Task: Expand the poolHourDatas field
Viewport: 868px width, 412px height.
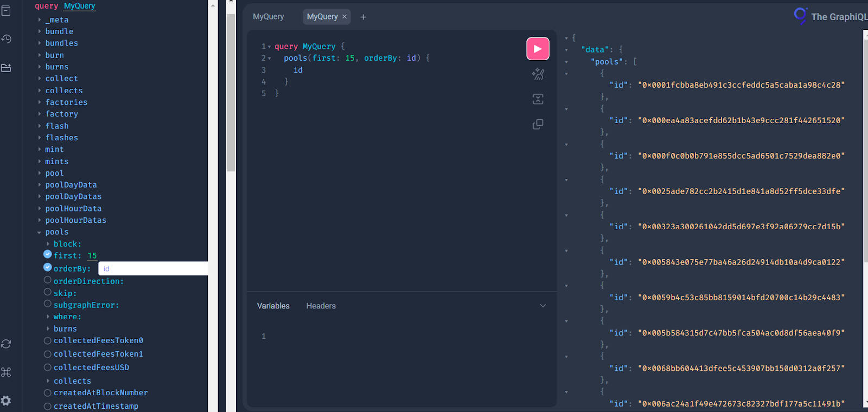Action: point(39,220)
